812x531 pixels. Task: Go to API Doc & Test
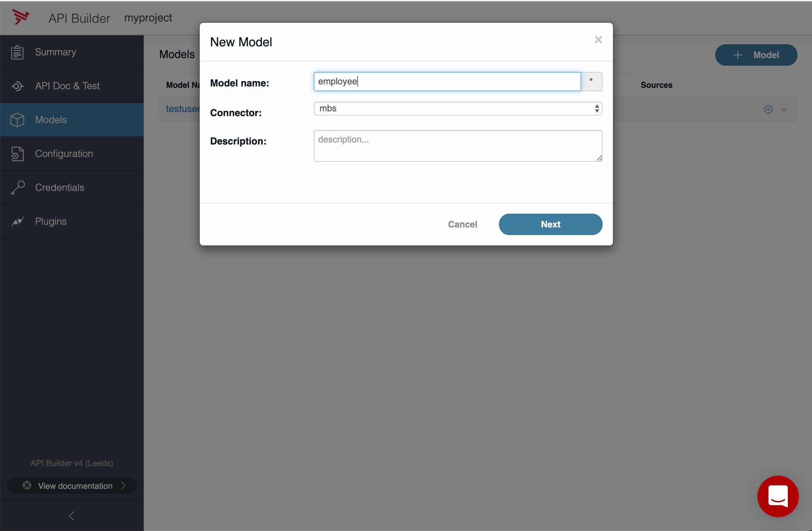pos(72,86)
